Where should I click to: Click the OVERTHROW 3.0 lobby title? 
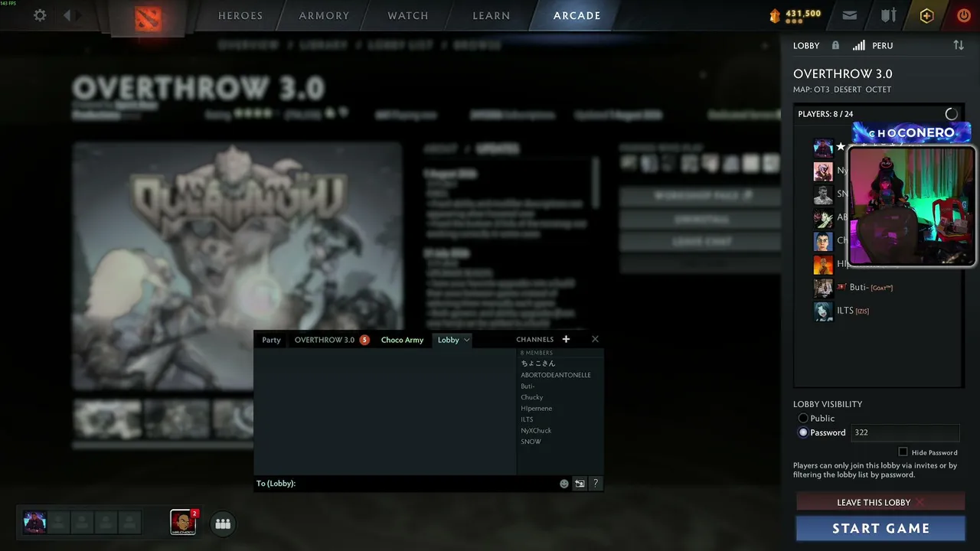[x=843, y=74]
